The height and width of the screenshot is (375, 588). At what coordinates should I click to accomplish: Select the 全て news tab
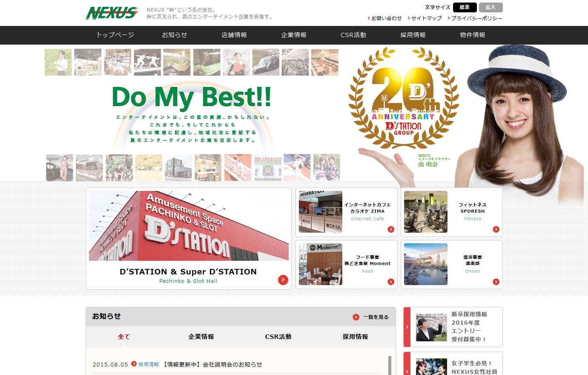click(x=124, y=337)
